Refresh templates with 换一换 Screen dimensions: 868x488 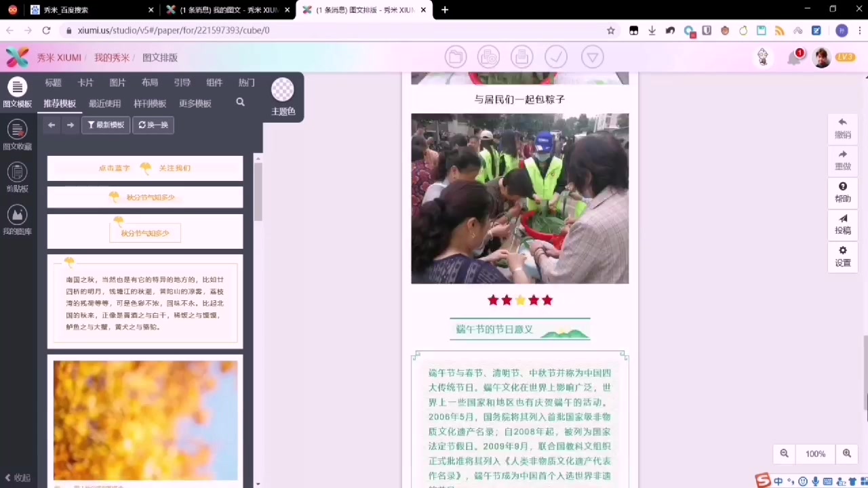[153, 125]
